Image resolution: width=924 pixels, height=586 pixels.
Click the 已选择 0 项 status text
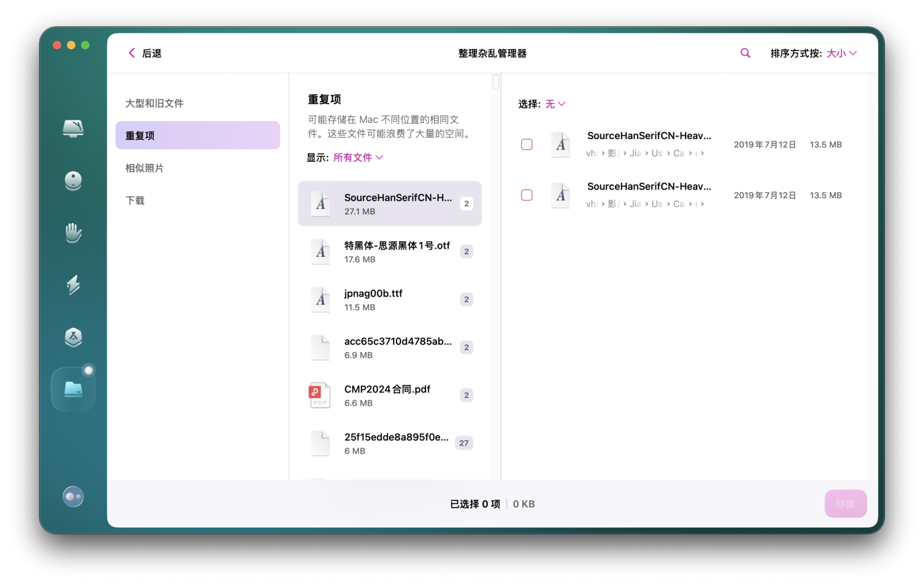coord(475,504)
